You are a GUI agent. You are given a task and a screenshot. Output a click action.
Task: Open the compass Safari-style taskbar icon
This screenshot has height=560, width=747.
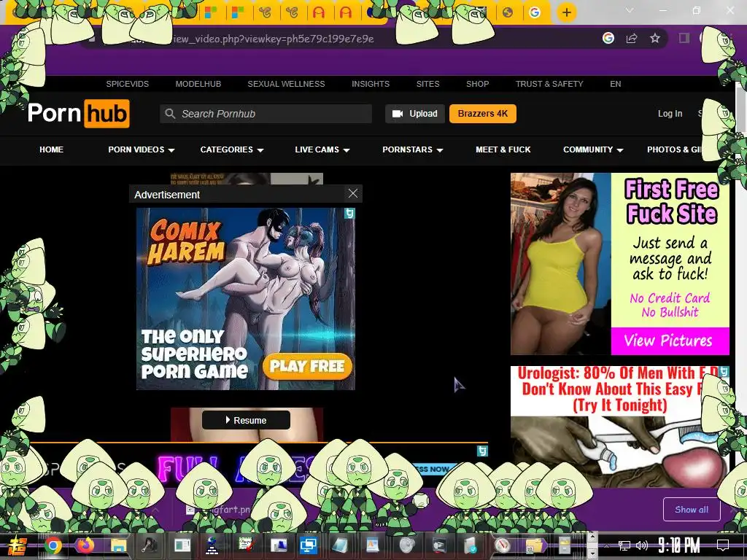click(503, 545)
